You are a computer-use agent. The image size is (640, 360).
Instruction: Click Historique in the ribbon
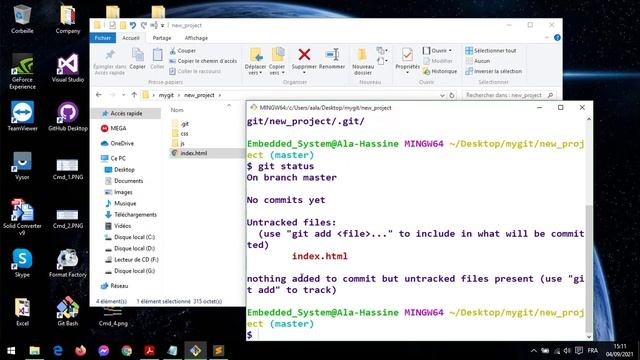pos(440,71)
